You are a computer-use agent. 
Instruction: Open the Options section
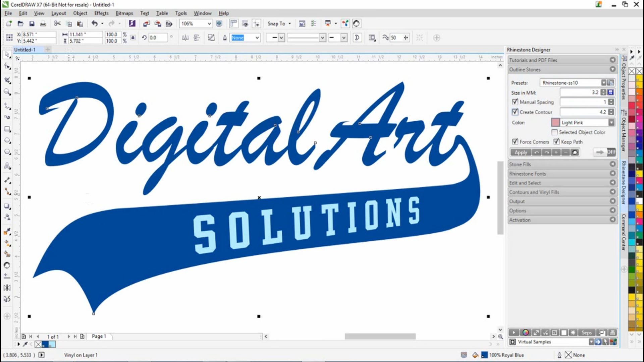[562, 210]
